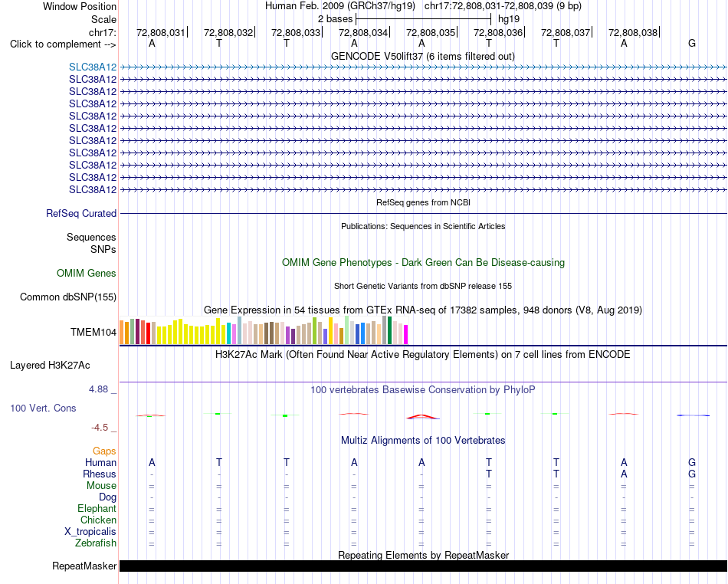
Task: Click the Elephant species label
Action: tap(97, 509)
